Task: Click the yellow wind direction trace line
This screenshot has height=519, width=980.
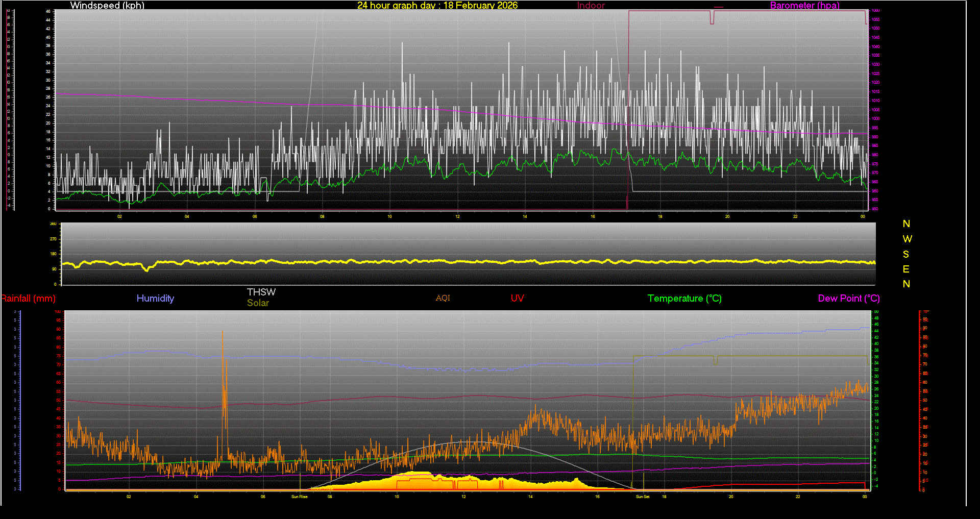Action: coord(459,262)
